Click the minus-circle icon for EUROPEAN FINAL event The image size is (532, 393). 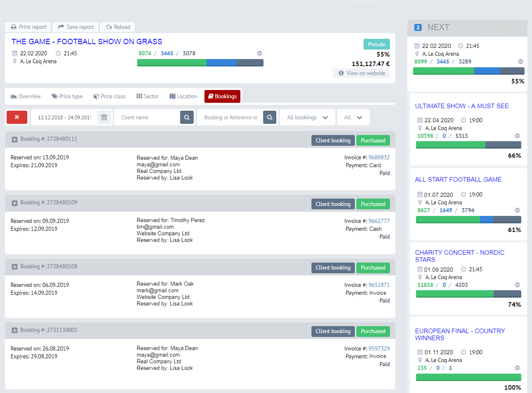pos(517,368)
